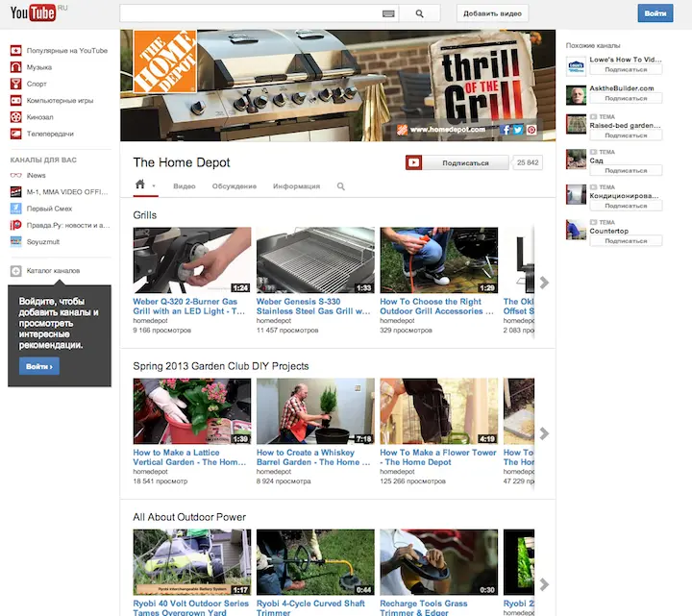Expand the dropdown arrow beside home tab

pyautogui.click(x=154, y=186)
